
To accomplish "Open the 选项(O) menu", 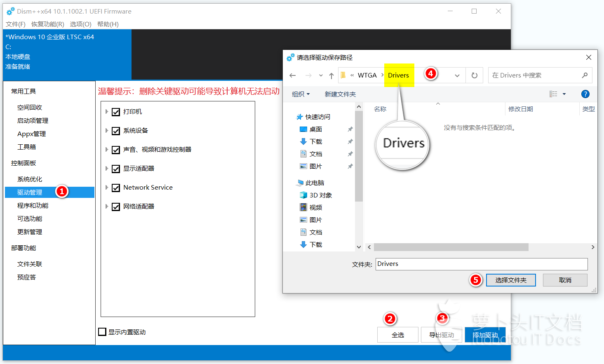I will click(80, 24).
